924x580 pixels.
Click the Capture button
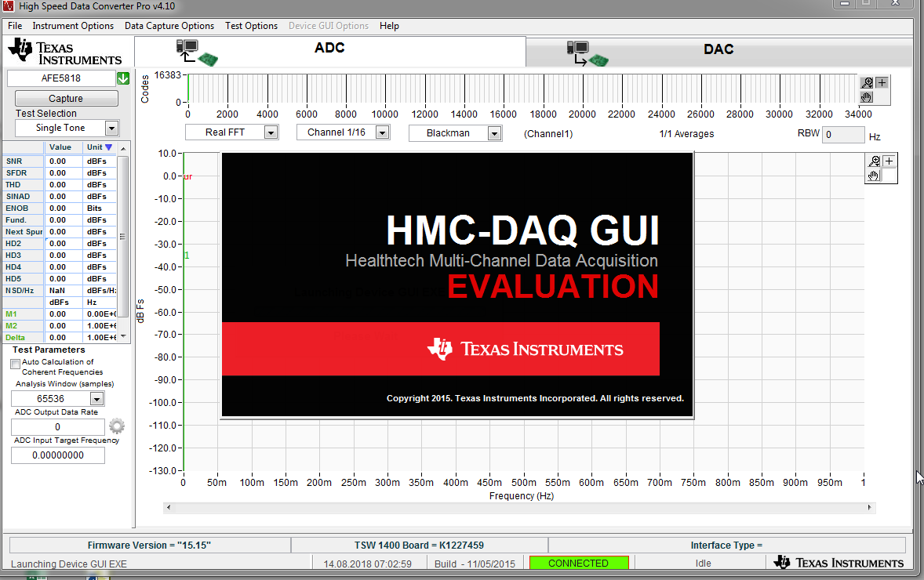pyautogui.click(x=66, y=98)
